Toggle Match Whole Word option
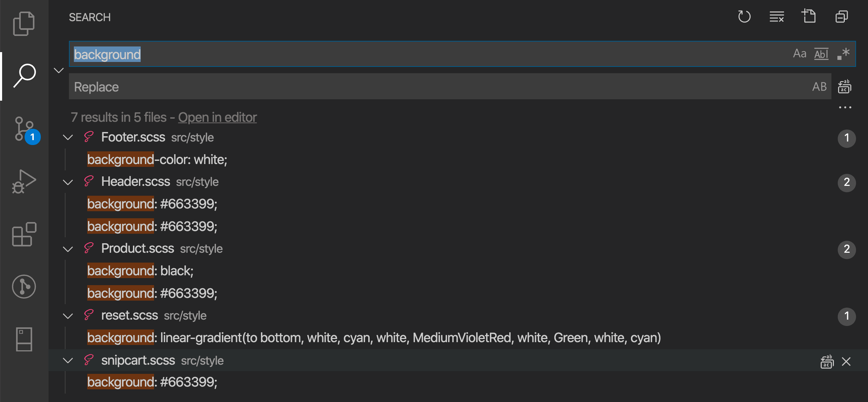 click(821, 54)
